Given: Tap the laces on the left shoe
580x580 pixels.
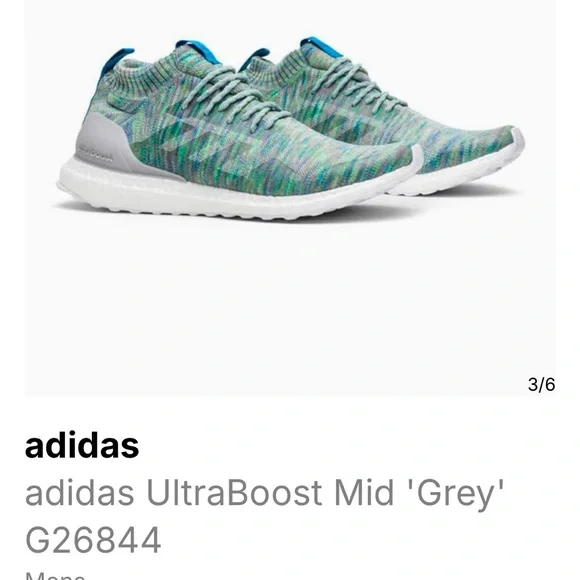Looking at the screenshot, I should [231, 97].
